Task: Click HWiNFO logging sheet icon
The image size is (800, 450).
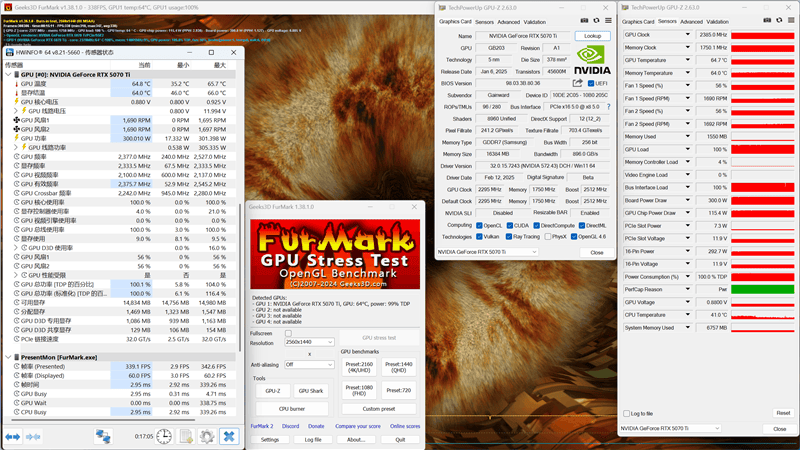Action: click(186, 436)
